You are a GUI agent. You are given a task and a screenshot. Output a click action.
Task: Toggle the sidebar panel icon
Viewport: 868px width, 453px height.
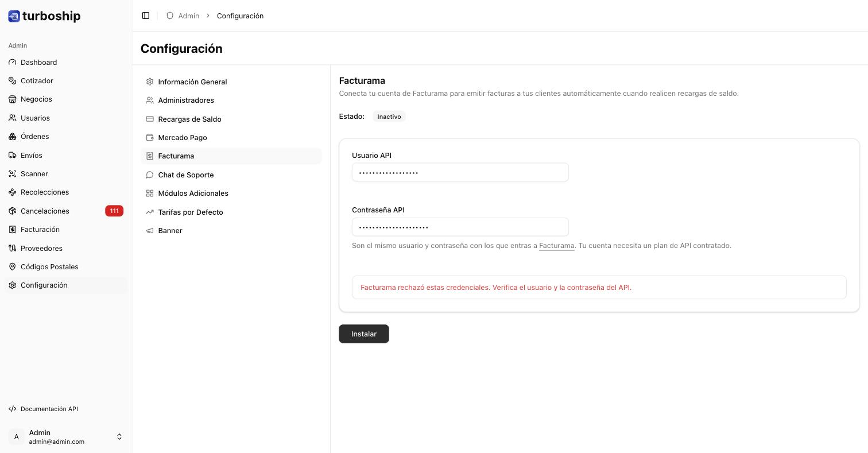146,16
